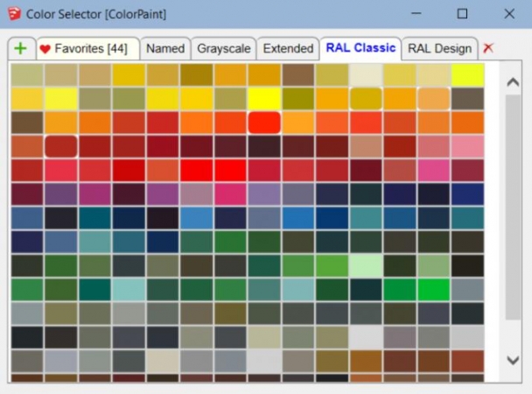532x394 pixels.
Task: Click the red X beside RAL Design tab
Action: click(x=488, y=48)
